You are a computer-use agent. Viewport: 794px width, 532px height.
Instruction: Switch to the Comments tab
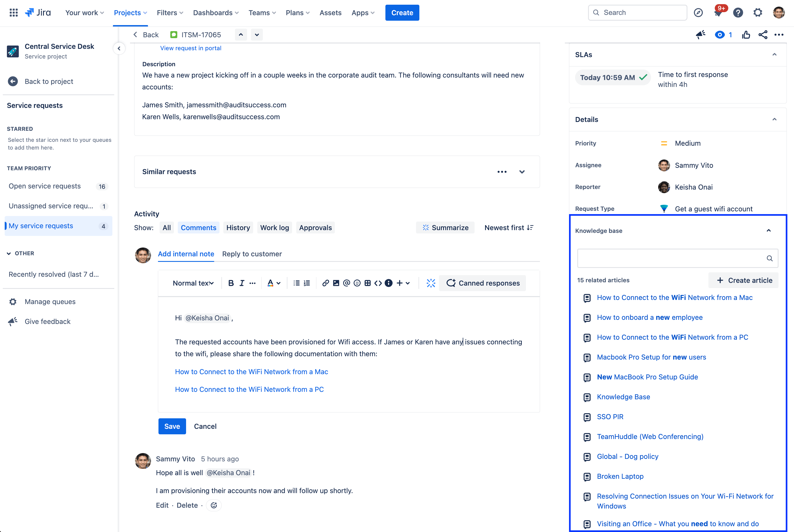click(198, 227)
